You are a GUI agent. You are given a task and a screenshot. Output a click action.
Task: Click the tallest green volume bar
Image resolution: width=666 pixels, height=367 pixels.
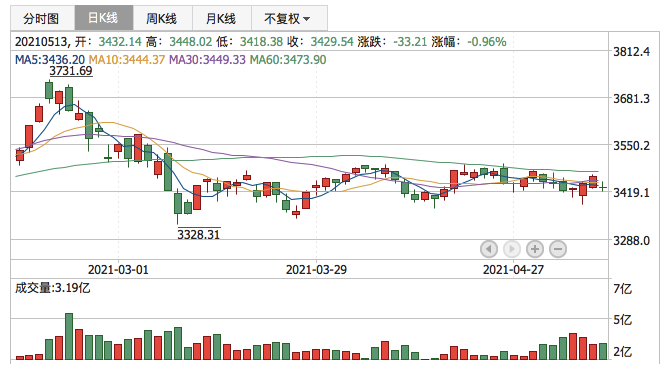point(69,336)
